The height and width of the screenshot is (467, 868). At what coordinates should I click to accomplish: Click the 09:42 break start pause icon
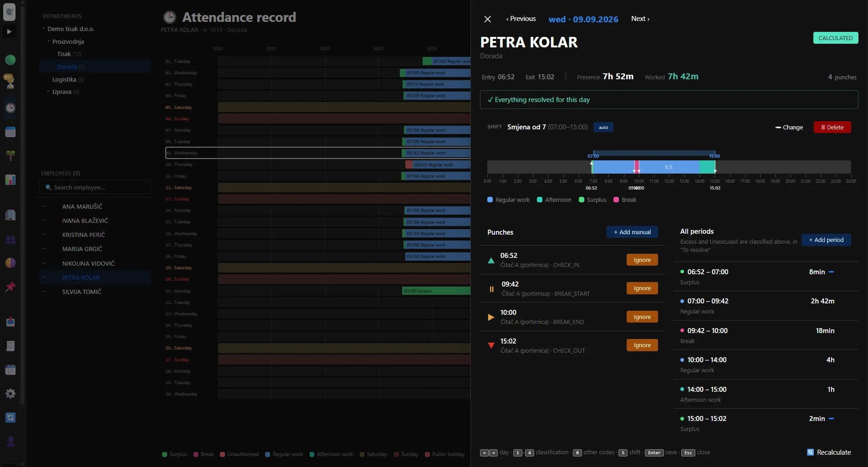(491, 289)
